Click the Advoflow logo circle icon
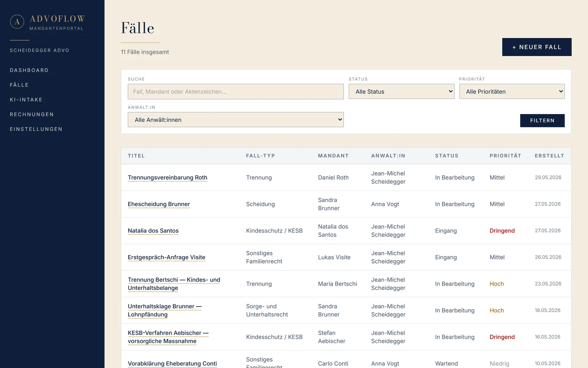 pos(17,22)
